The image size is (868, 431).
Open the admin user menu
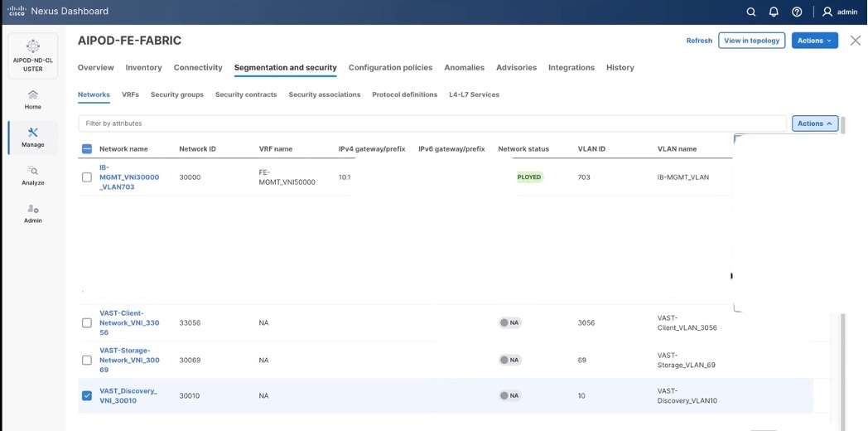coord(840,12)
